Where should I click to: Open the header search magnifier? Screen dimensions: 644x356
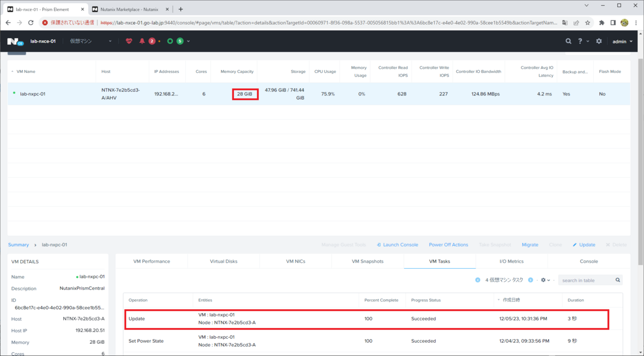click(569, 41)
